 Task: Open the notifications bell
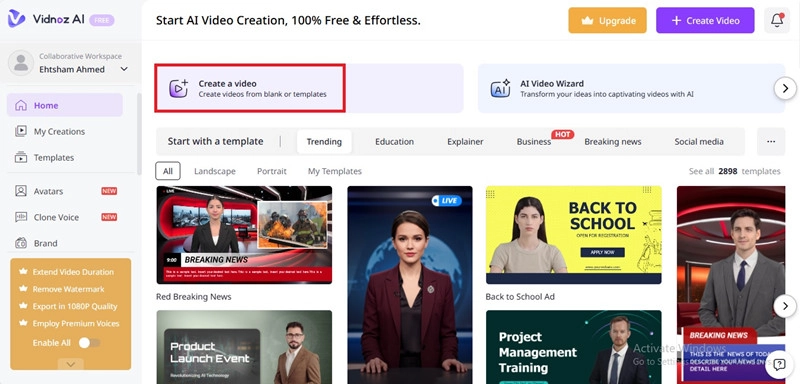[x=777, y=20]
